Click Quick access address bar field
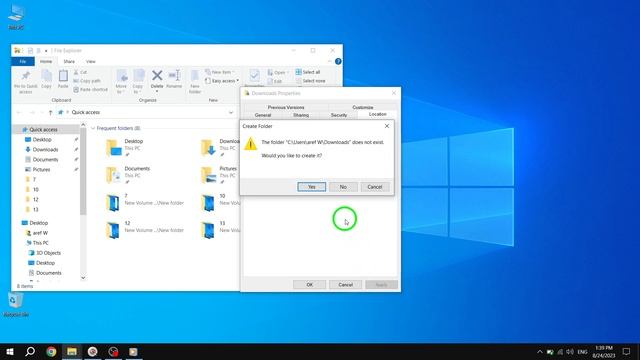Screen dimensions: 640x360 point(143,112)
